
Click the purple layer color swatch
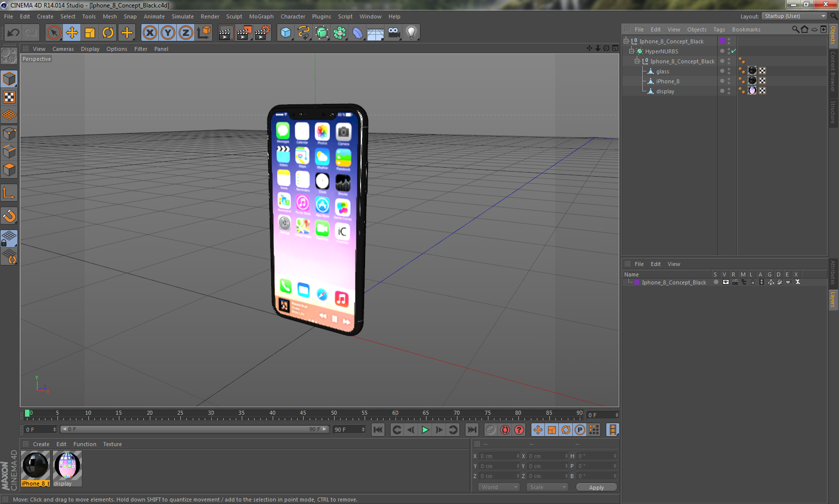(636, 282)
